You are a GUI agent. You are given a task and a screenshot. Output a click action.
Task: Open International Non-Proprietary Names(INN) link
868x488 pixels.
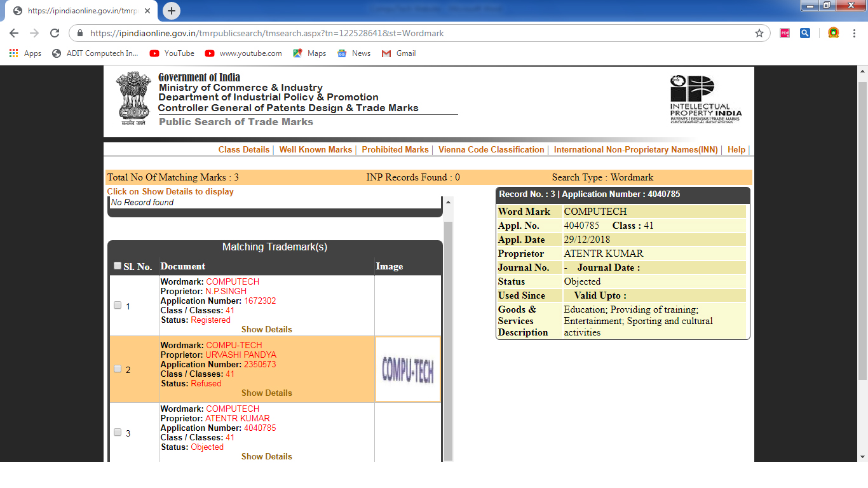(x=635, y=149)
